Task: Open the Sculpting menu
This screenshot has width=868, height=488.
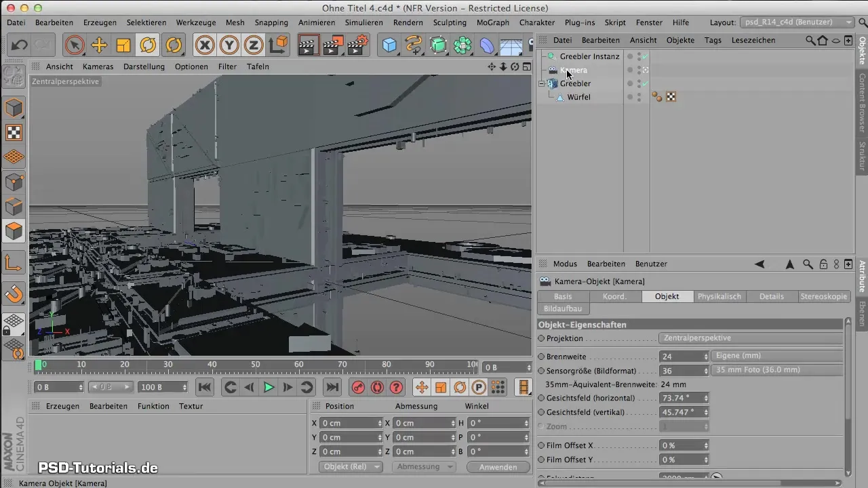Action: (450, 22)
